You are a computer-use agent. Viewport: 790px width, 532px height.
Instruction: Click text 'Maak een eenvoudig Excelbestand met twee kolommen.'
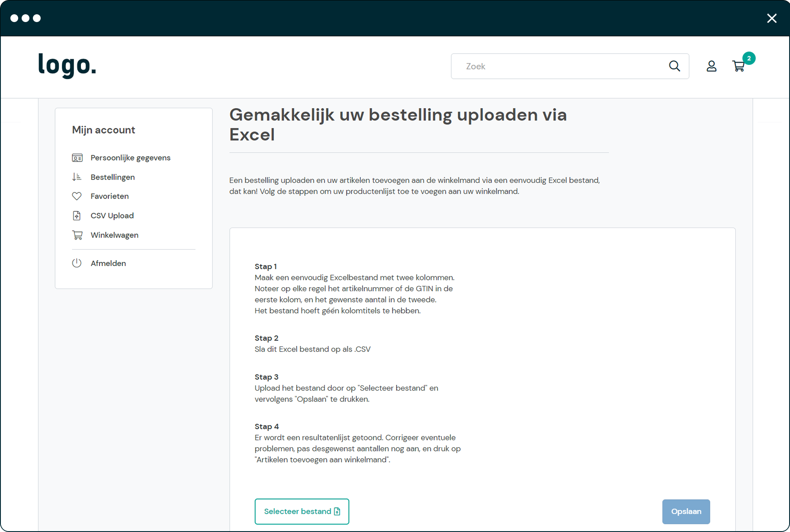354,278
